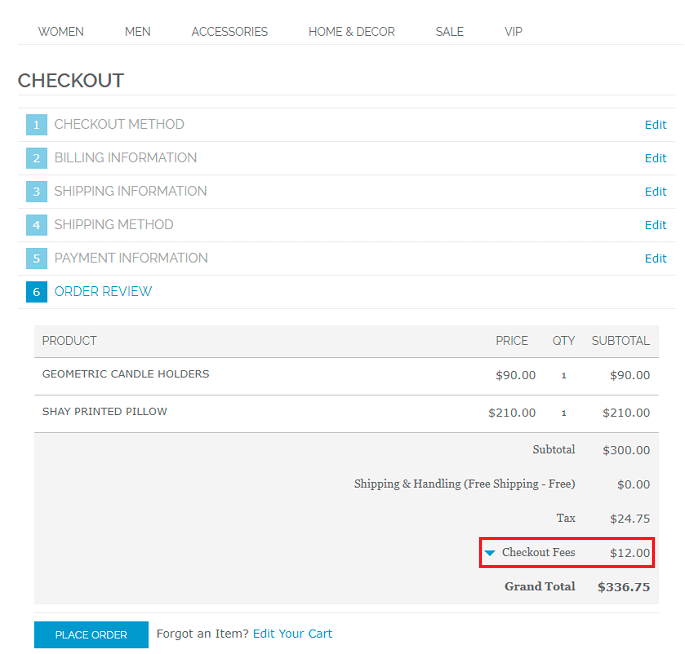
Task: Click step 6 Order Review badge
Action: coord(37,292)
